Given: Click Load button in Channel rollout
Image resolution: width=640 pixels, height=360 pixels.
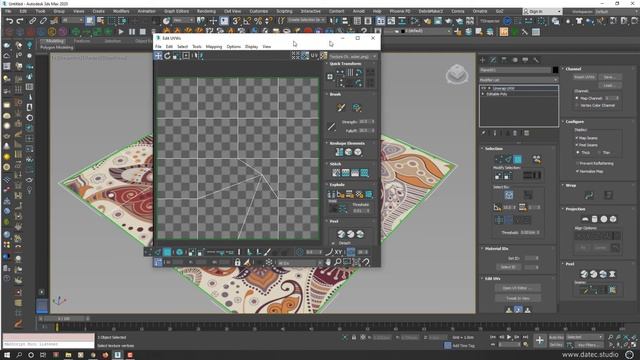Looking at the screenshot, I should click(610, 85).
